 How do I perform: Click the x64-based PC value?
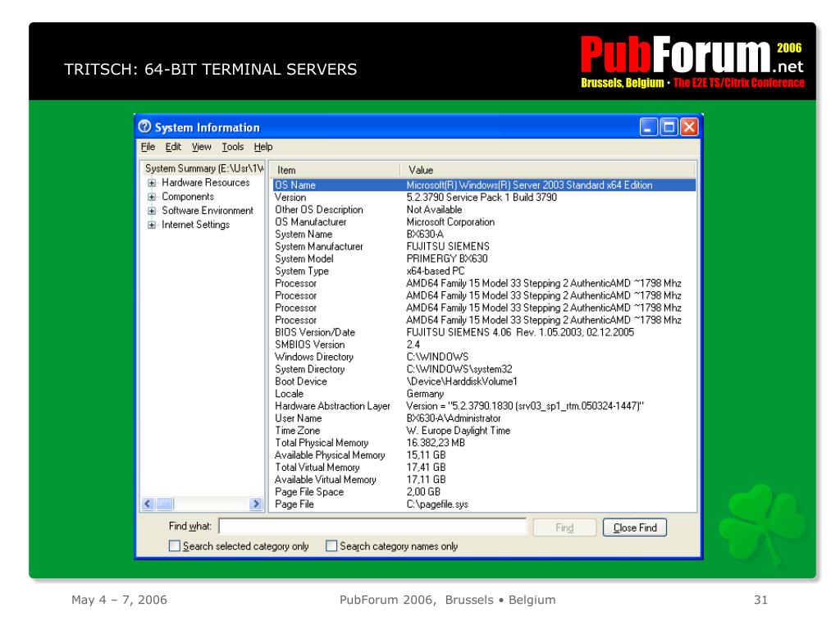click(436, 271)
